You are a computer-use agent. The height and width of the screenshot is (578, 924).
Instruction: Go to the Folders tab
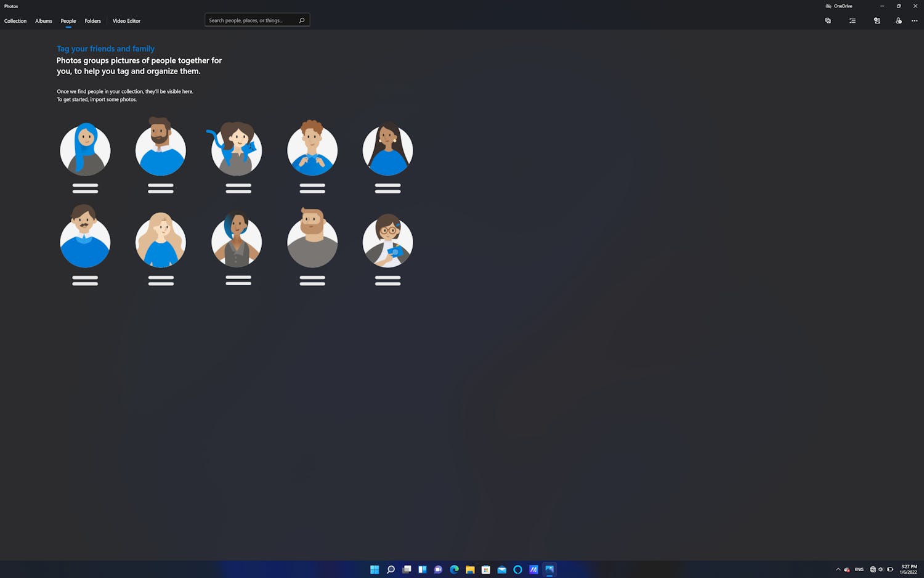[93, 21]
